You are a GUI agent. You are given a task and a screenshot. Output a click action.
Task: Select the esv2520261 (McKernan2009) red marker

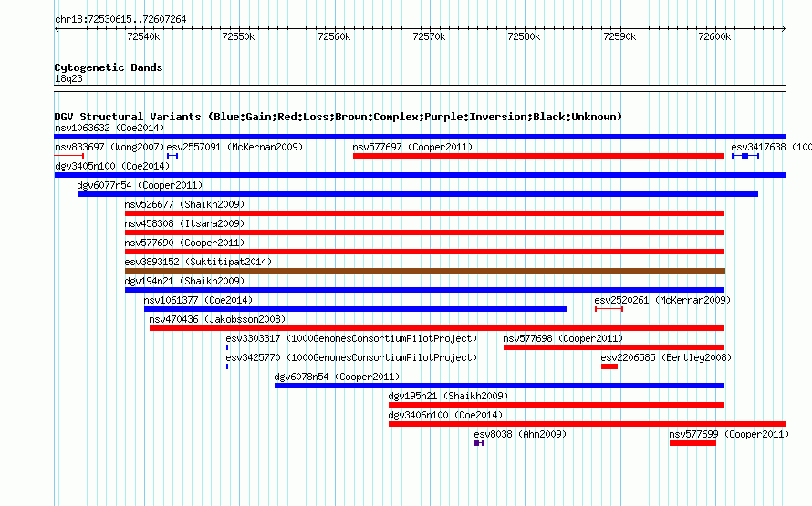[x=609, y=309]
